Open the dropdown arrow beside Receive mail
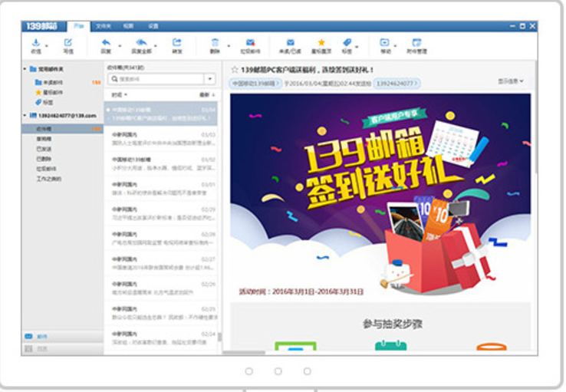This screenshot has width=566, height=392. [x=47, y=46]
